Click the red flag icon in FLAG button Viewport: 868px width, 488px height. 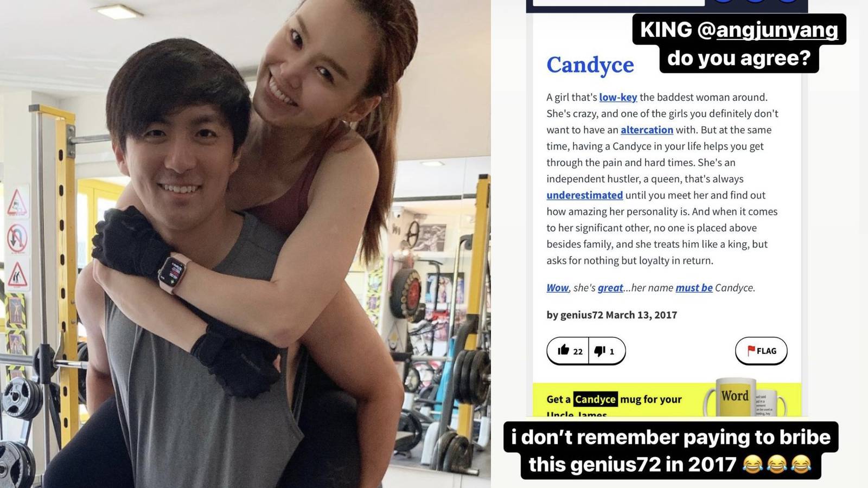click(751, 351)
